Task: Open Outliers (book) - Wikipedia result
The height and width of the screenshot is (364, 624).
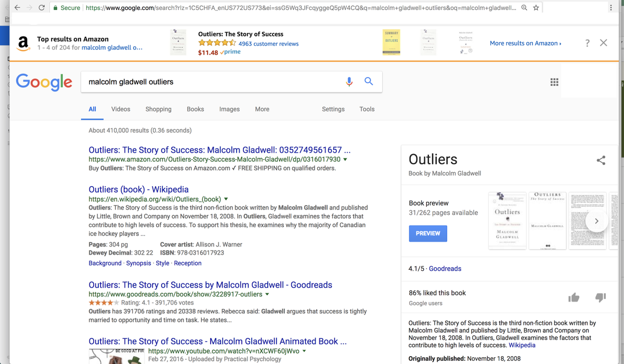Action: [139, 189]
